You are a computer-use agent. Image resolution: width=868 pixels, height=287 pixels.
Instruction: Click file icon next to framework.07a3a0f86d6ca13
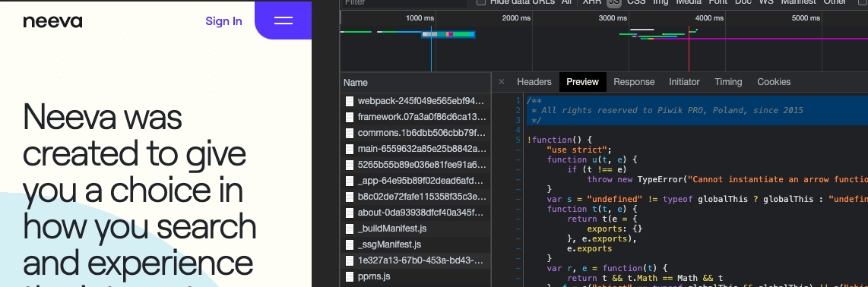pos(350,117)
